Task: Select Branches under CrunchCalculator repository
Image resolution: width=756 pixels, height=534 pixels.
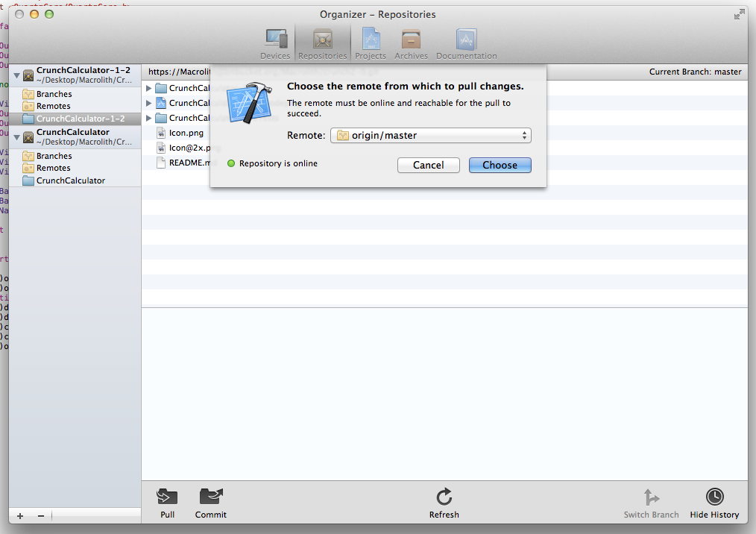Action: 54,157
